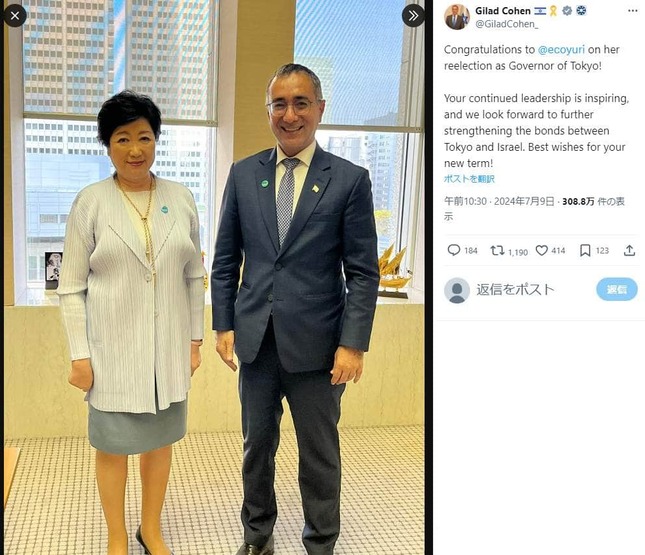Open Gilad Cohen profile avatar
The height and width of the screenshot is (555, 645).
click(x=457, y=17)
